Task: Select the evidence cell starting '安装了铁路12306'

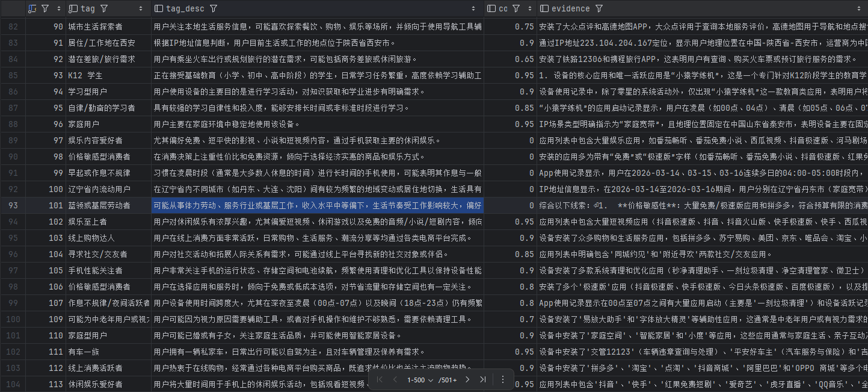Action: pos(703,59)
